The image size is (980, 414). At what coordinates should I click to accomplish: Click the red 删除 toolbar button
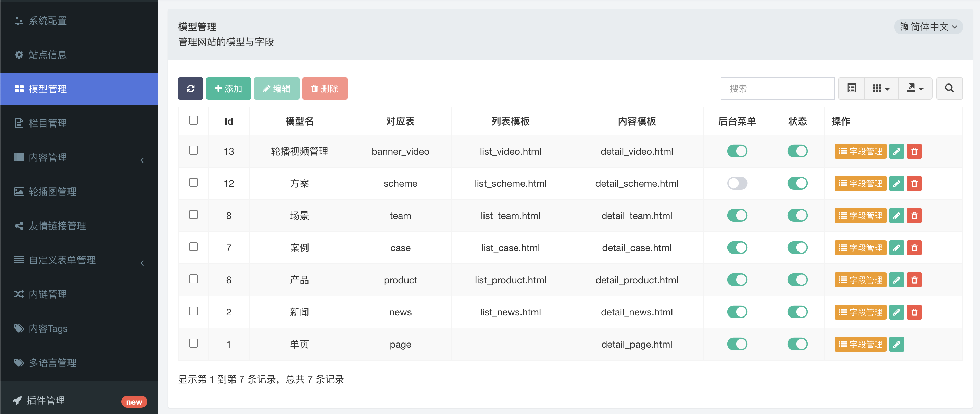(x=325, y=89)
